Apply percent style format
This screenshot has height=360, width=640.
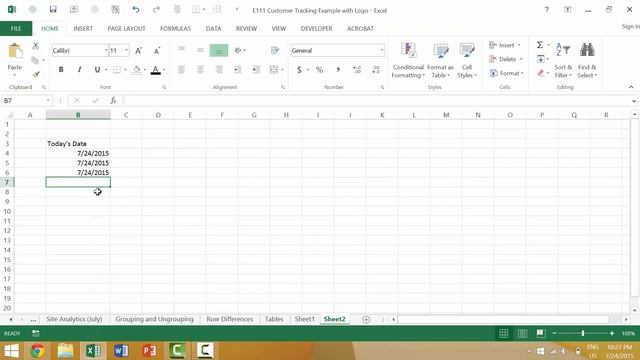click(x=319, y=70)
